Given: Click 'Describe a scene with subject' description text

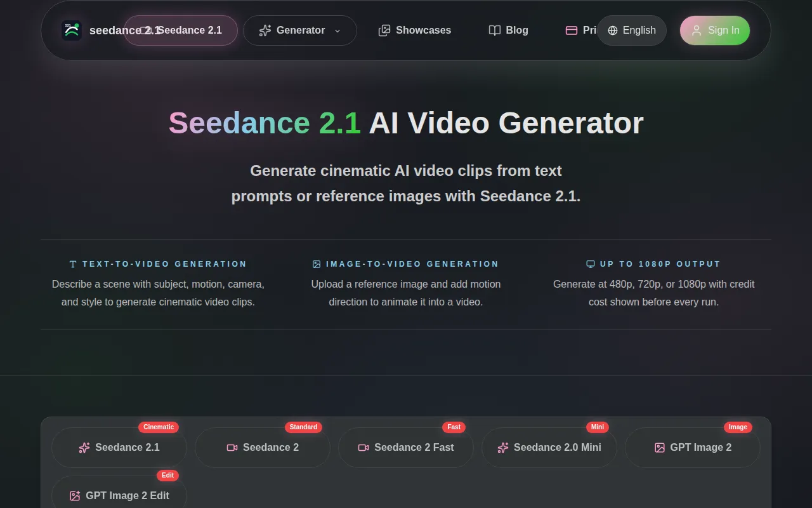Looking at the screenshot, I should pyautogui.click(x=158, y=293).
